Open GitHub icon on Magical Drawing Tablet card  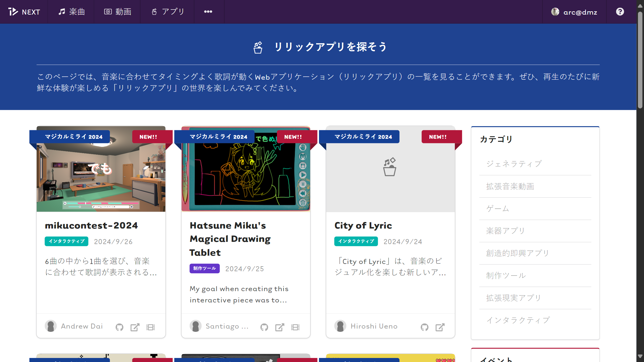[264, 327]
